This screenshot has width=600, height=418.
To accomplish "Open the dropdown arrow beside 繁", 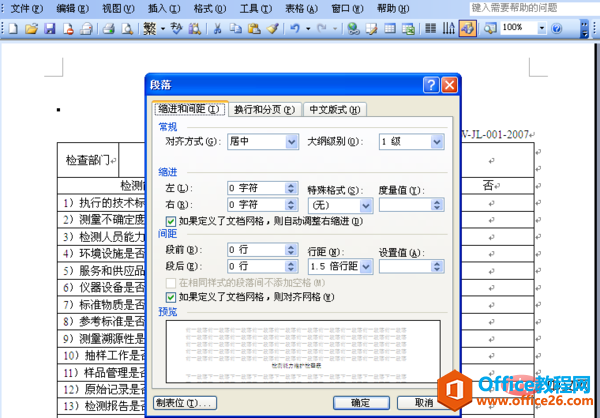I will pos(163,29).
